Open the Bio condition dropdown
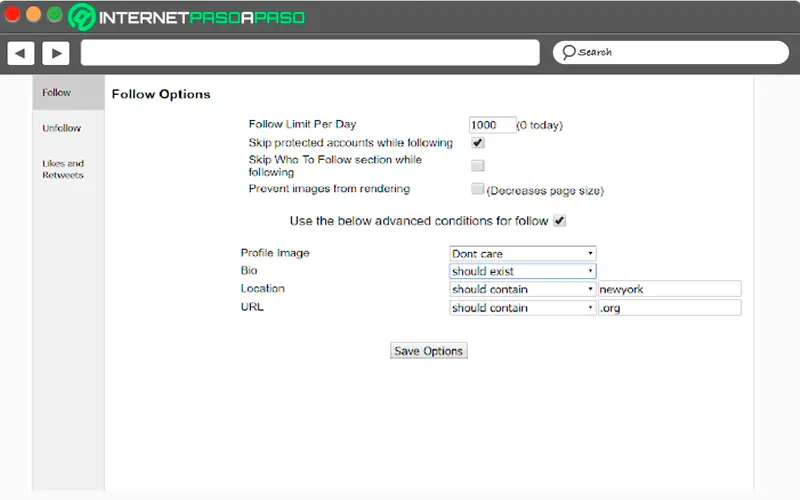 (522, 271)
